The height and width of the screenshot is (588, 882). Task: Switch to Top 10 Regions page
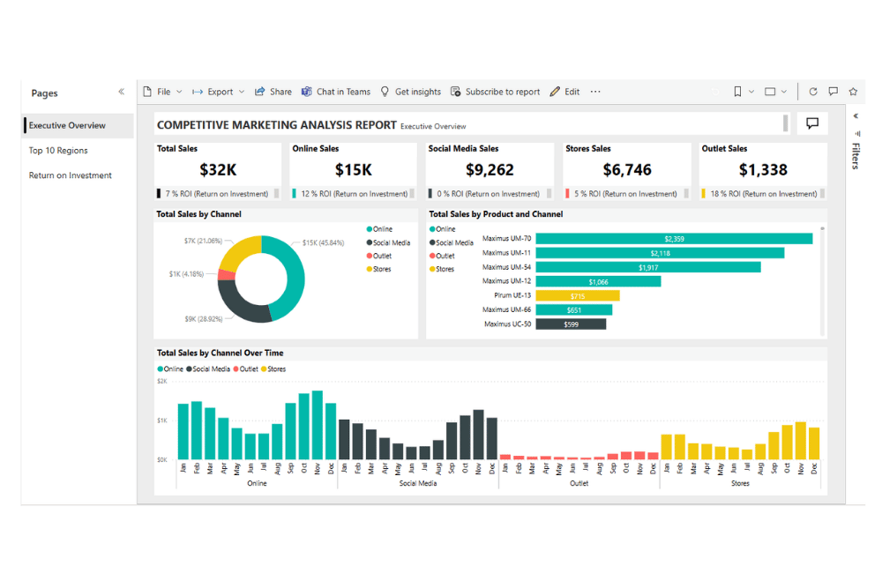tap(58, 151)
